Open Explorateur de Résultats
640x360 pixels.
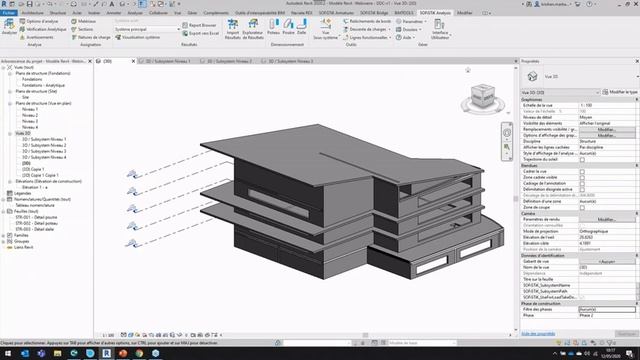[x=253, y=29]
